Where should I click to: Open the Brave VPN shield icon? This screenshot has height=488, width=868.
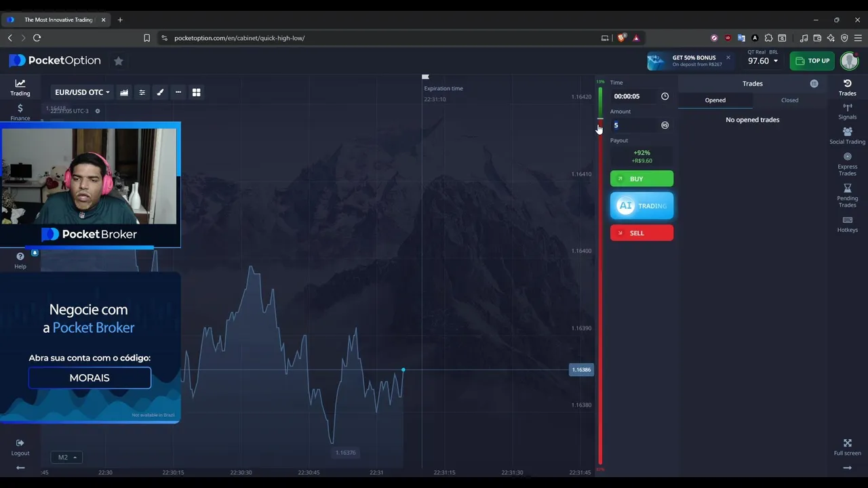[x=844, y=38]
